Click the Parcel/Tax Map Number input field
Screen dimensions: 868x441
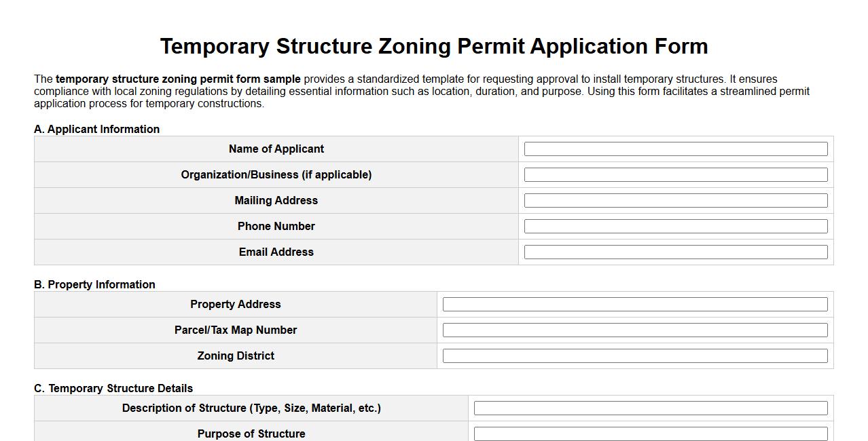[634, 330]
